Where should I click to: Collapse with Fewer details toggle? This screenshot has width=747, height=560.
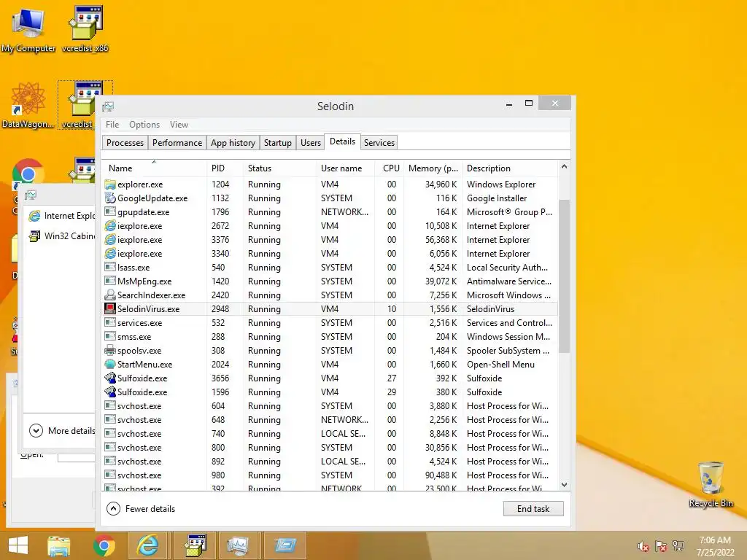point(141,508)
